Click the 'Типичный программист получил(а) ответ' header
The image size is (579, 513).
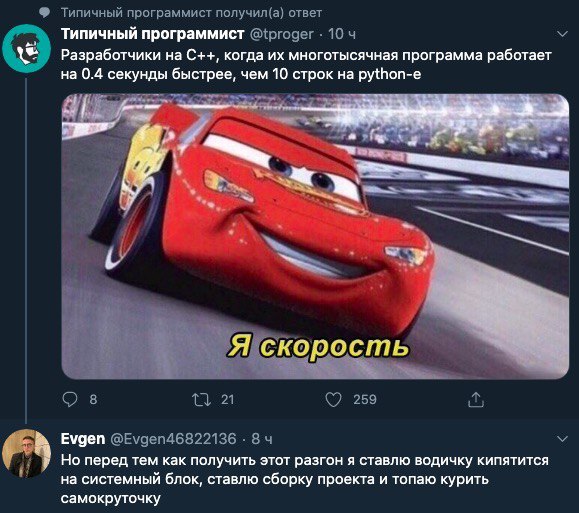click(x=191, y=13)
